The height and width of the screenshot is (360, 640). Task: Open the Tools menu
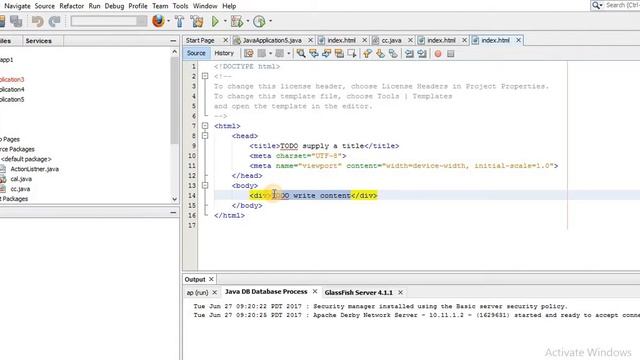pyautogui.click(x=180, y=6)
